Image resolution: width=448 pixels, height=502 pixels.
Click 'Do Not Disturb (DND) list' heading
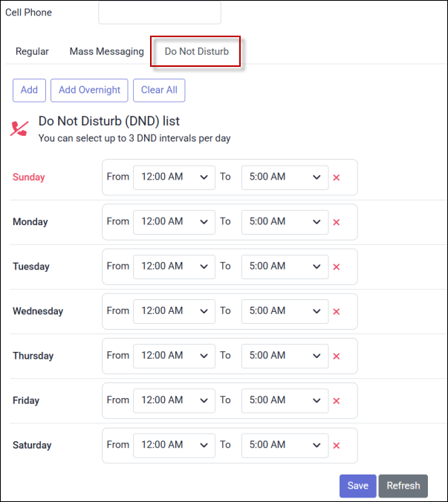(x=109, y=121)
